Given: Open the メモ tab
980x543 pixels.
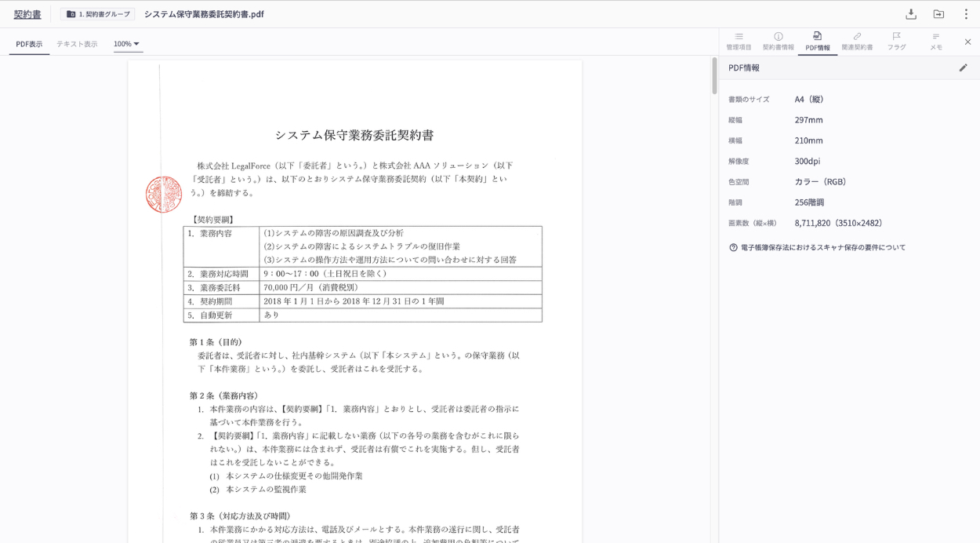Looking at the screenshot, I should tap(935, 42).
